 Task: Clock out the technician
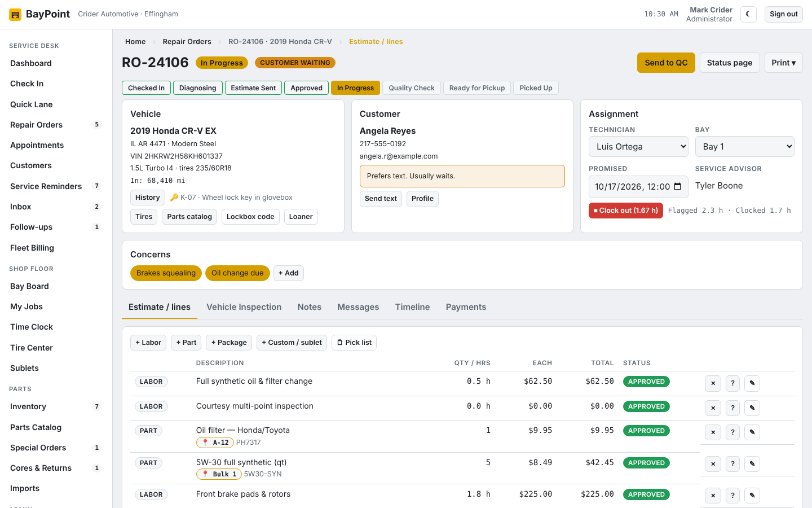click(626, 211)
